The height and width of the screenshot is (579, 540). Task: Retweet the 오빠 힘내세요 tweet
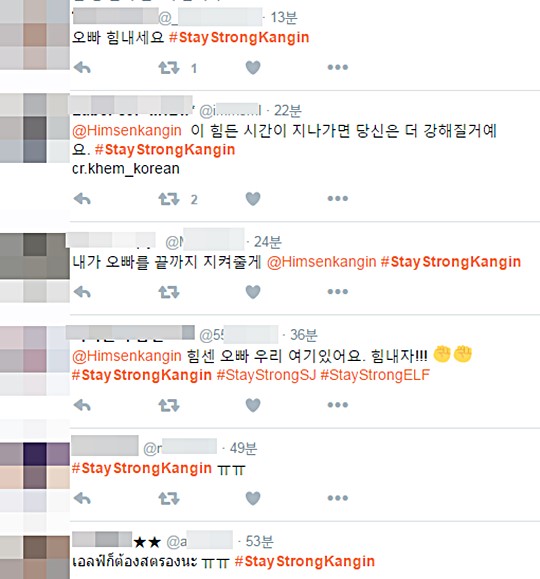[169, 68]
